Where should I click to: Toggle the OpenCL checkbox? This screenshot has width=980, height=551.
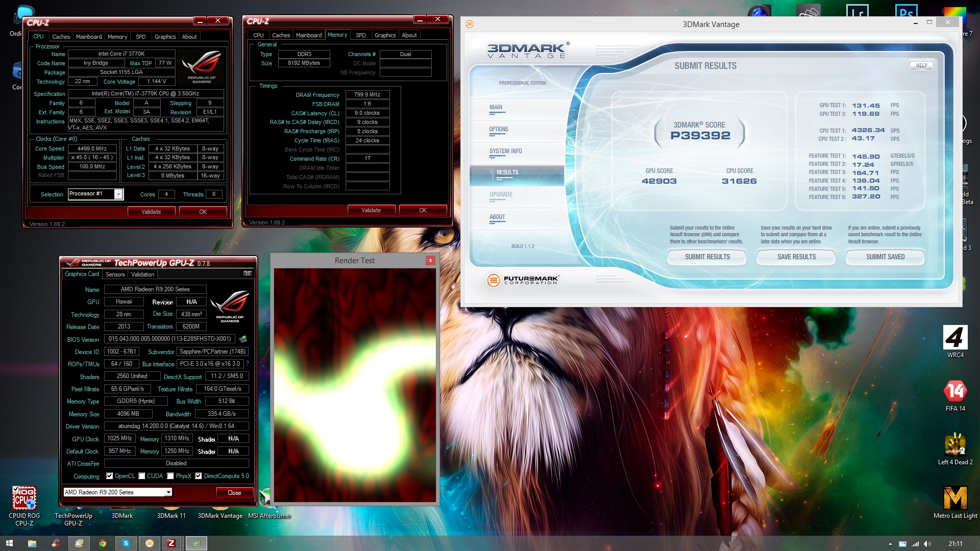coord(109,476)
